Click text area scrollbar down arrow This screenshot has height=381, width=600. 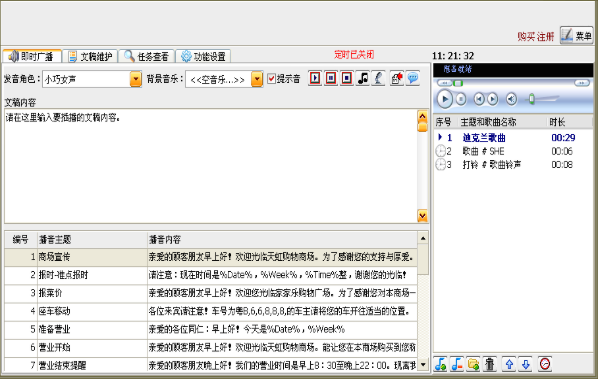click(422, 216)
